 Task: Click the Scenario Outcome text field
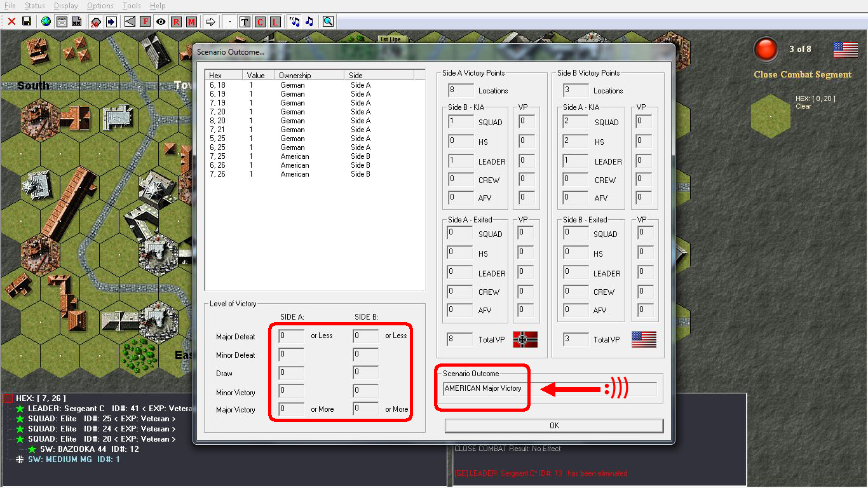tap(550, 389)
